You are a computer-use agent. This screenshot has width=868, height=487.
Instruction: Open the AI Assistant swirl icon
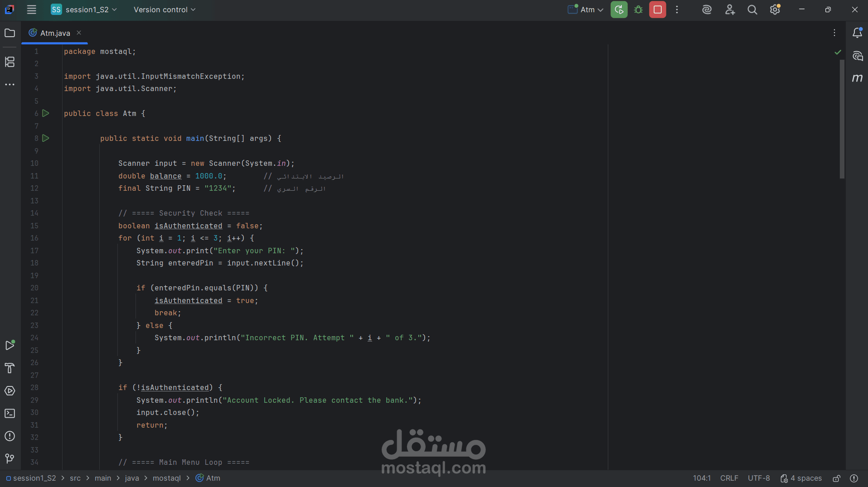(x=707, y=10)
